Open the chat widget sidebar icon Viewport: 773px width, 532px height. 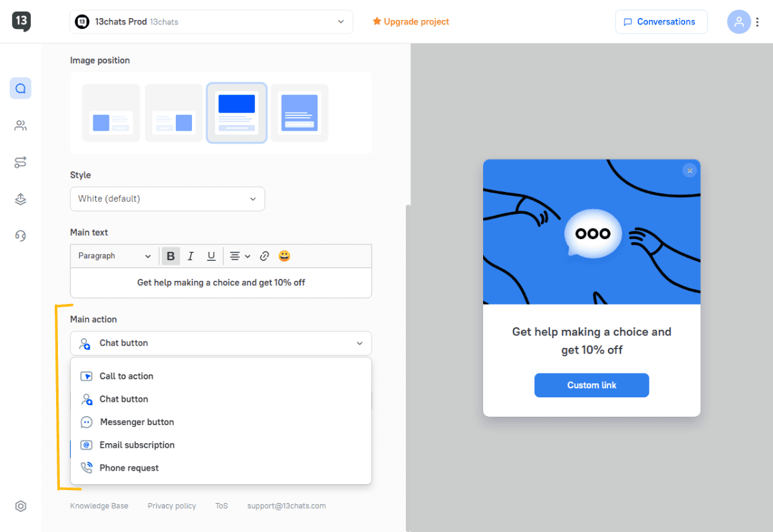coord(21,88)
